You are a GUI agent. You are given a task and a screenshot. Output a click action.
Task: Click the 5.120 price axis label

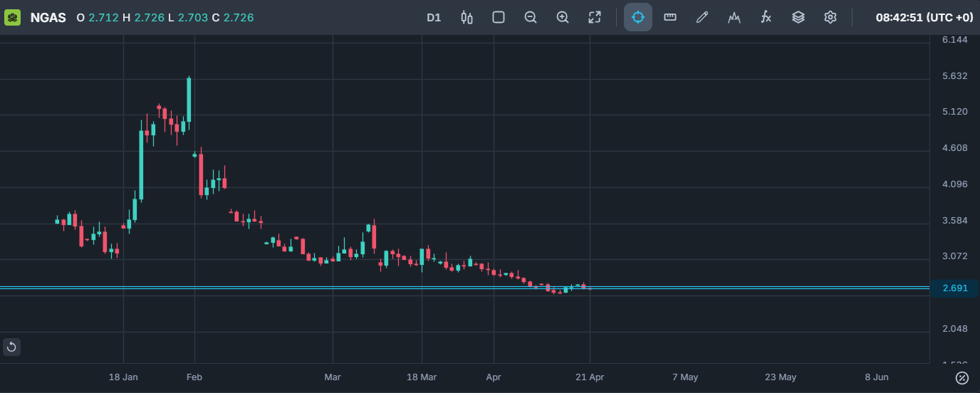point(955,111)
